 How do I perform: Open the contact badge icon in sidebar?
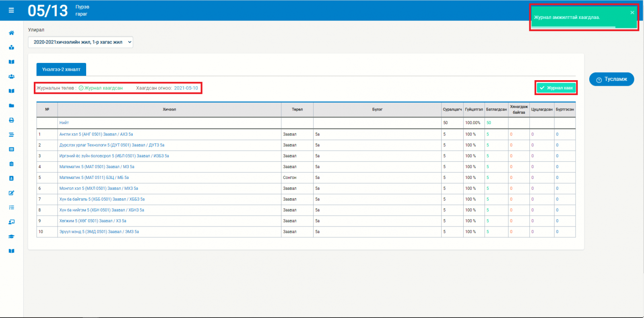[x=11, y=178]
